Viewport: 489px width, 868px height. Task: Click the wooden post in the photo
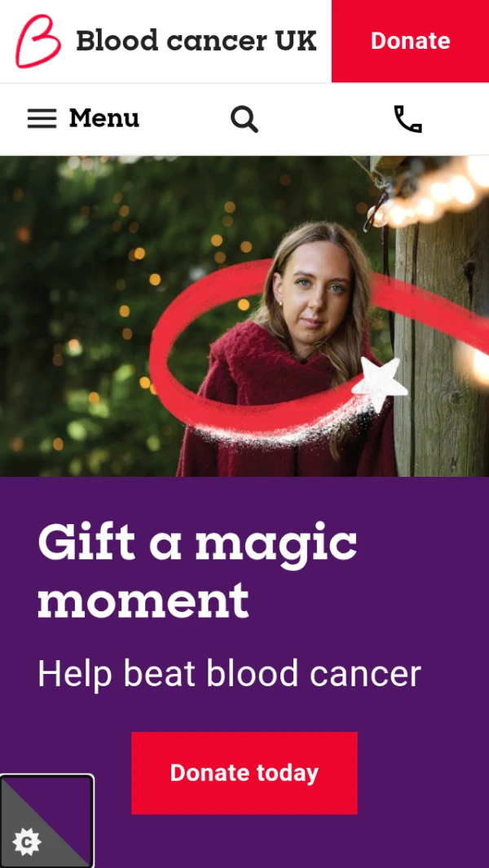[x=441, y=343]
